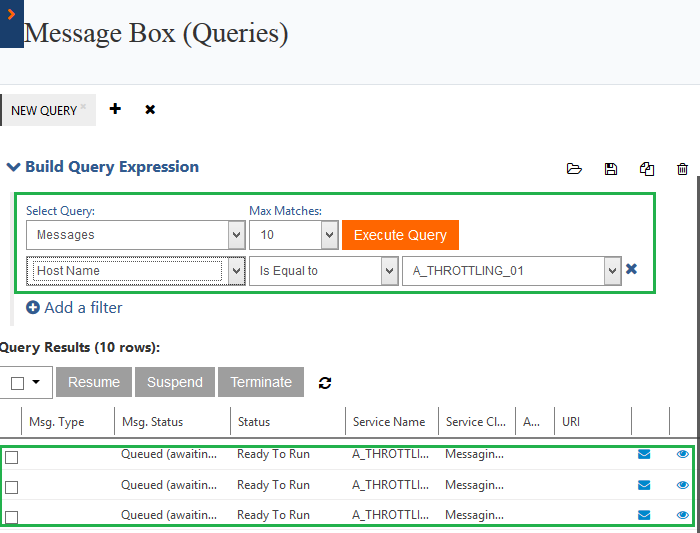Refresh the query results
700x533 pixels.
point(324,382)
